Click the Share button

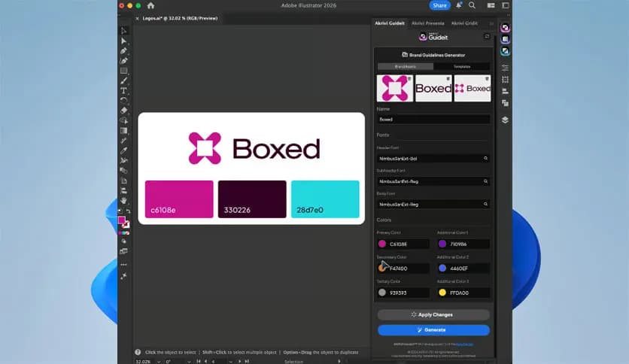click(x=439, y=5)
